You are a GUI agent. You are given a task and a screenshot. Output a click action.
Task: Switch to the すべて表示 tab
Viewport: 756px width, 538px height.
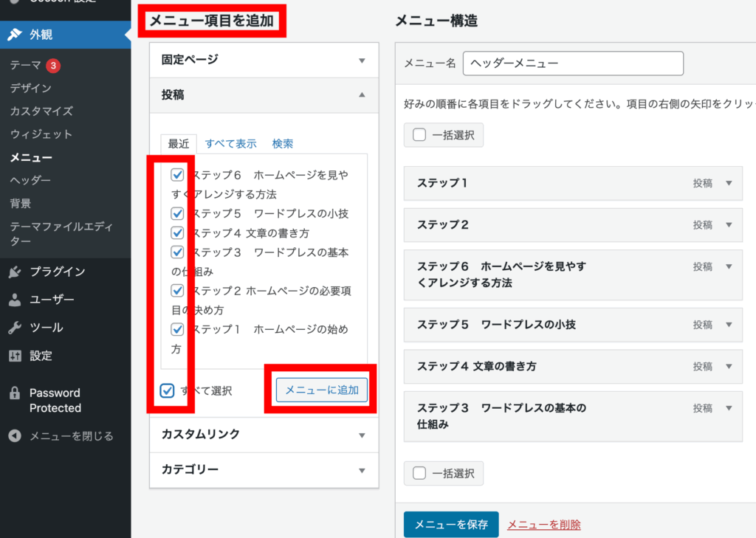(230, 144)
